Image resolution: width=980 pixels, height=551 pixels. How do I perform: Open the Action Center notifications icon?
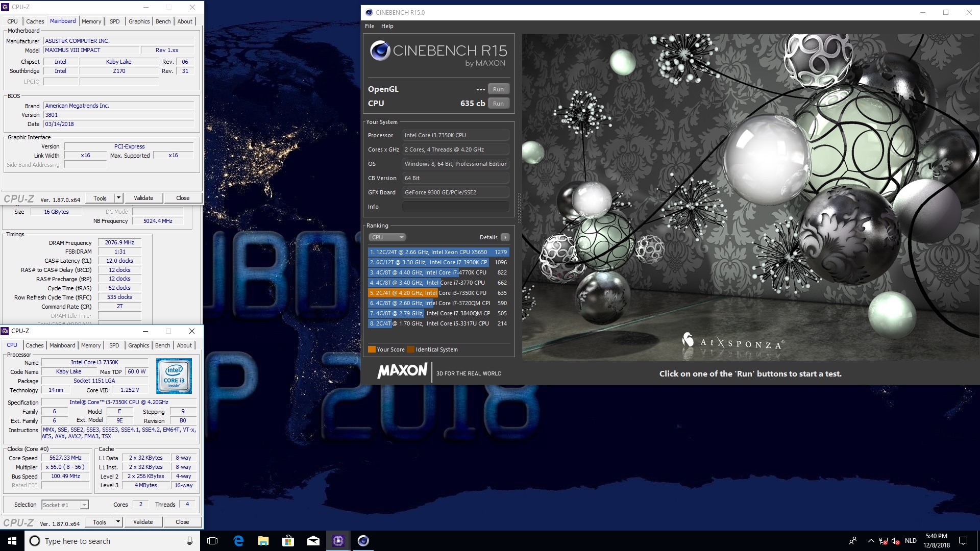coord(963,541)
